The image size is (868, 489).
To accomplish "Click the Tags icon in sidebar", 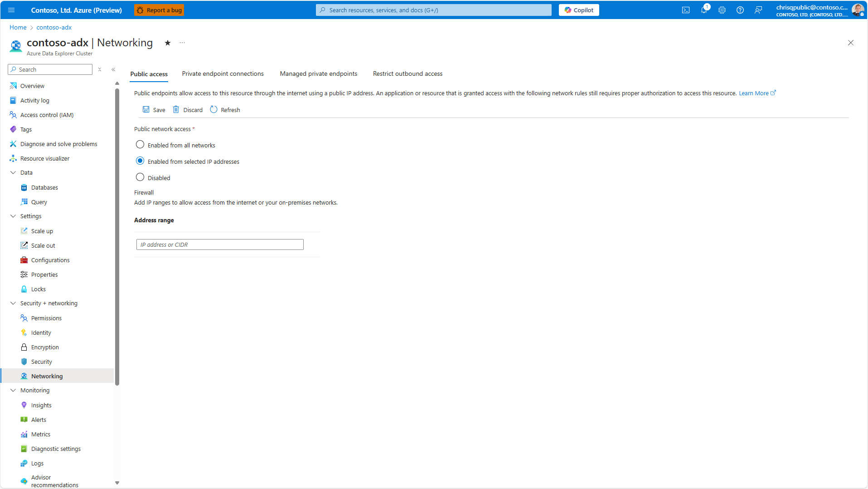I will tap(13, 129).
